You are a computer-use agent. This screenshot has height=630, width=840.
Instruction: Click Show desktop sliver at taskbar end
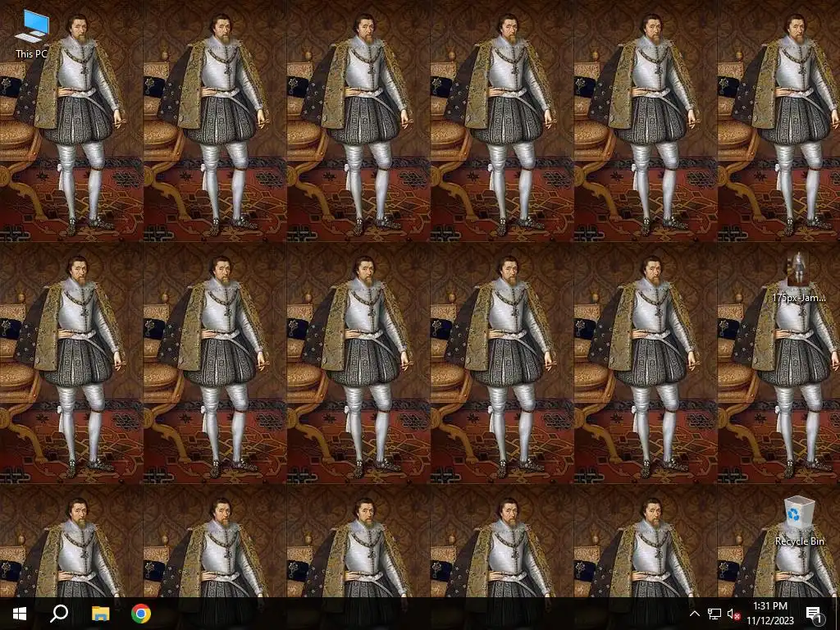(x=838, y=614)
